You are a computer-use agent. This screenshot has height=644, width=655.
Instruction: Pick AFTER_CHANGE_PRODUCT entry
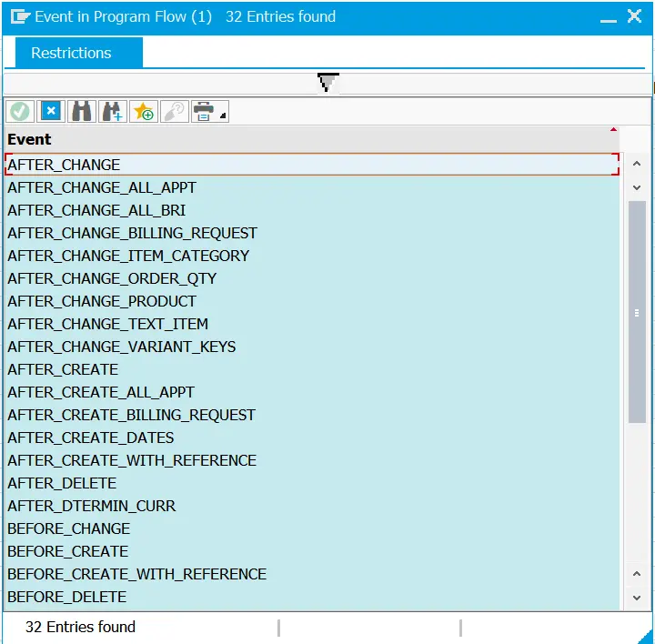[x=312, y=301]
